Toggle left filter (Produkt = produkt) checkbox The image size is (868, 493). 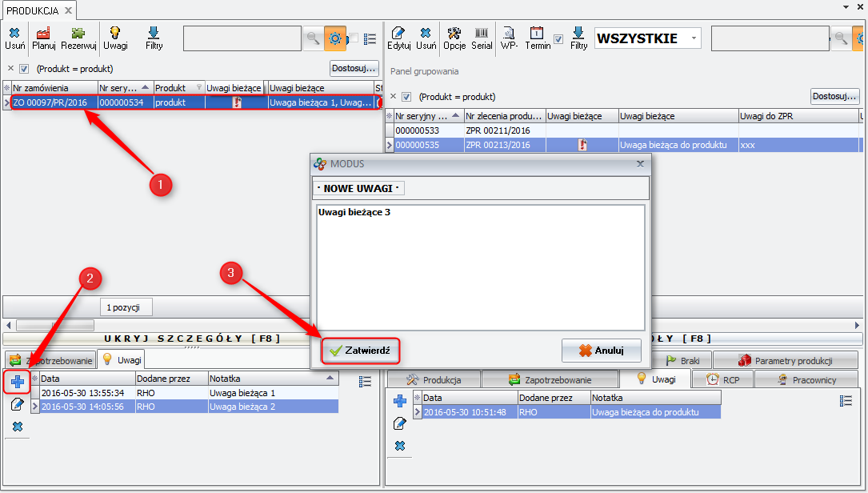click(x=24, y=69)
